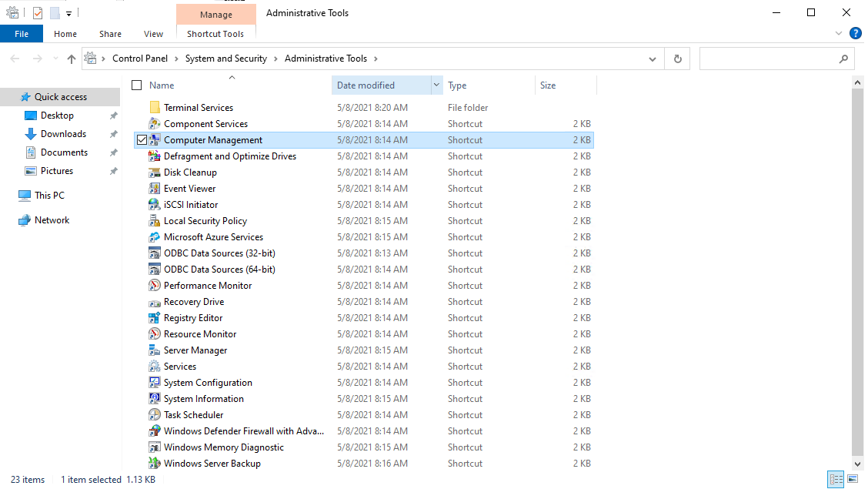Expand the chevron after Control Panel

[x=176, y=59]
